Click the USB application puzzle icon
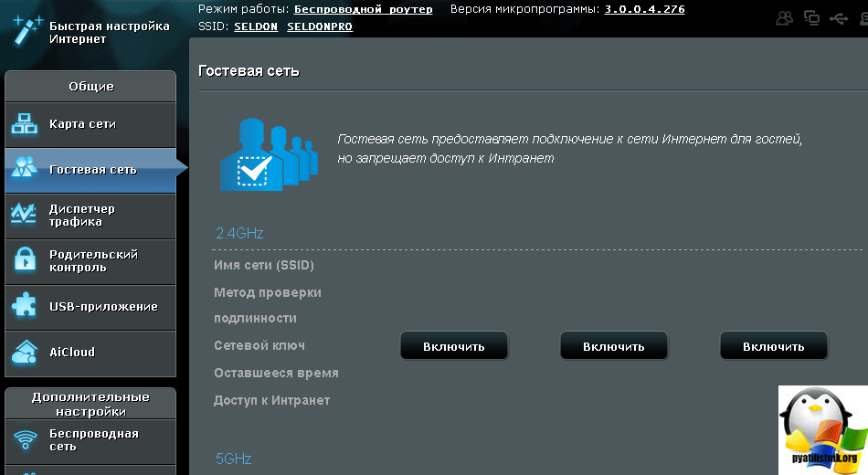This screenshot has width=868, height=475. point(25,305)
